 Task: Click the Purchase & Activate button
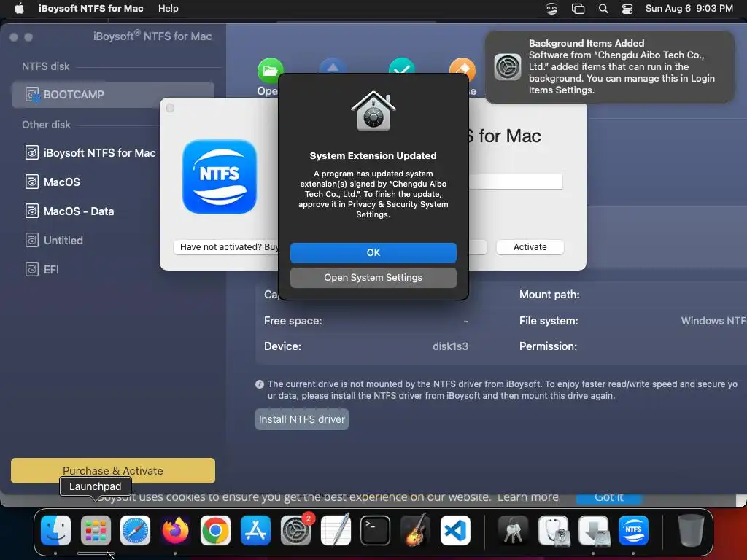coord(113,471)
